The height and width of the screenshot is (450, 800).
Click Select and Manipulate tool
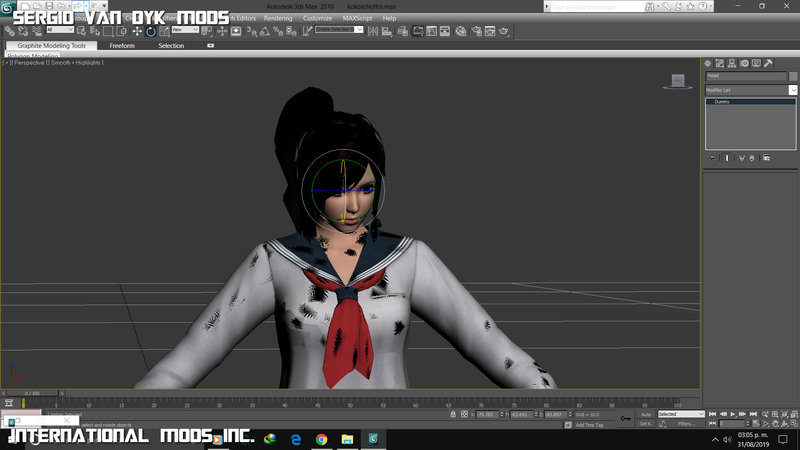click(x=222, y=31)
